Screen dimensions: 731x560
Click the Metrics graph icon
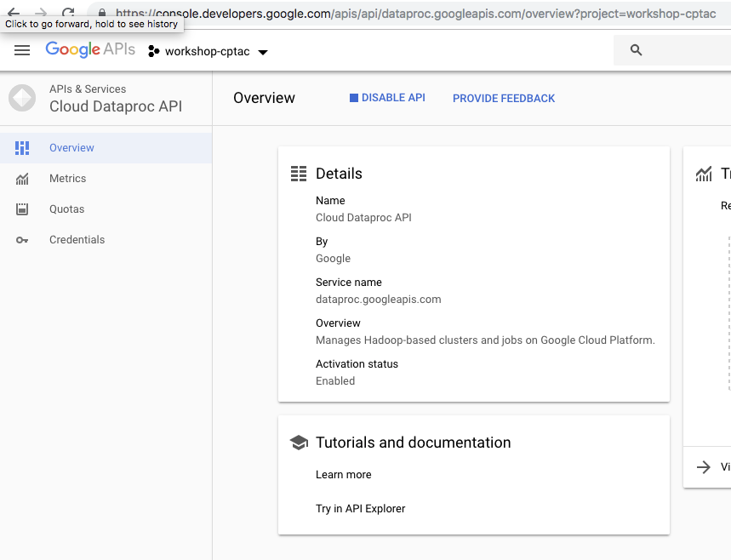coord(22,178)
